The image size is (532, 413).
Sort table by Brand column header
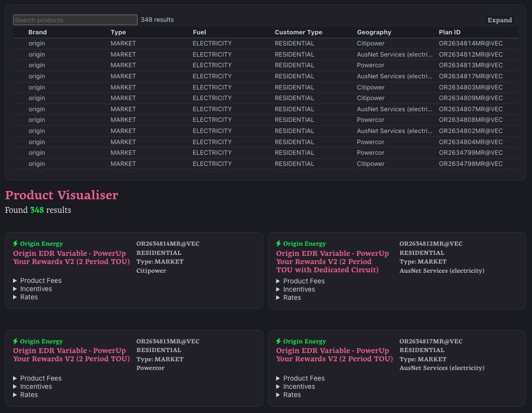(38, 32)
